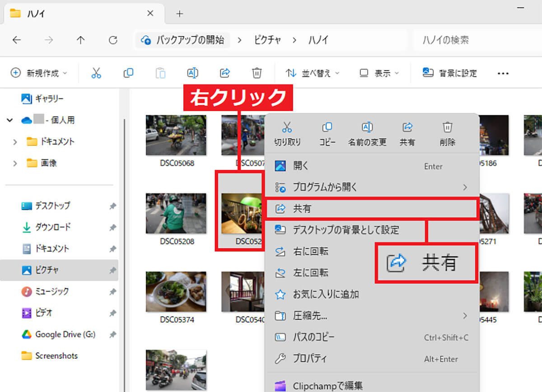The width and height of the screenshot is (542, 392).
Task: Click the toolbar Delete trash icon
Action: (257, 73)
